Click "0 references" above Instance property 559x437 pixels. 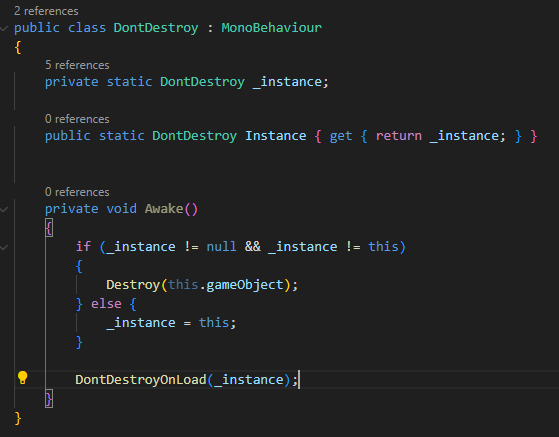click(77, 119)
